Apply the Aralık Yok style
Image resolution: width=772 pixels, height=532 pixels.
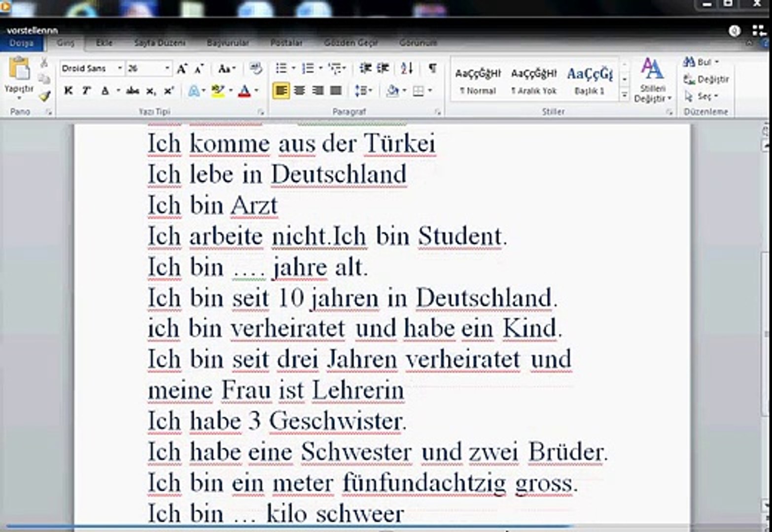click(x=533, y=81)
